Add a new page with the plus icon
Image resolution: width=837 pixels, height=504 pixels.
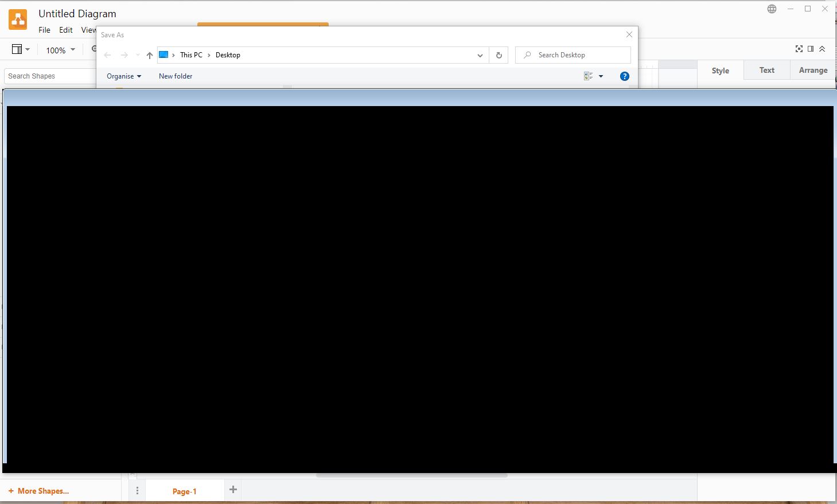coord(232,489)
